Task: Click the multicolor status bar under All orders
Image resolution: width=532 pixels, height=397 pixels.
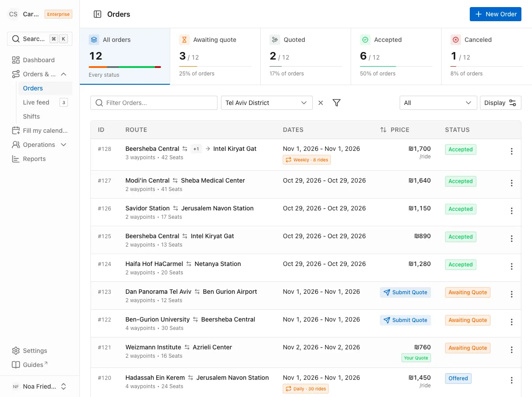Action: (125, 67)
